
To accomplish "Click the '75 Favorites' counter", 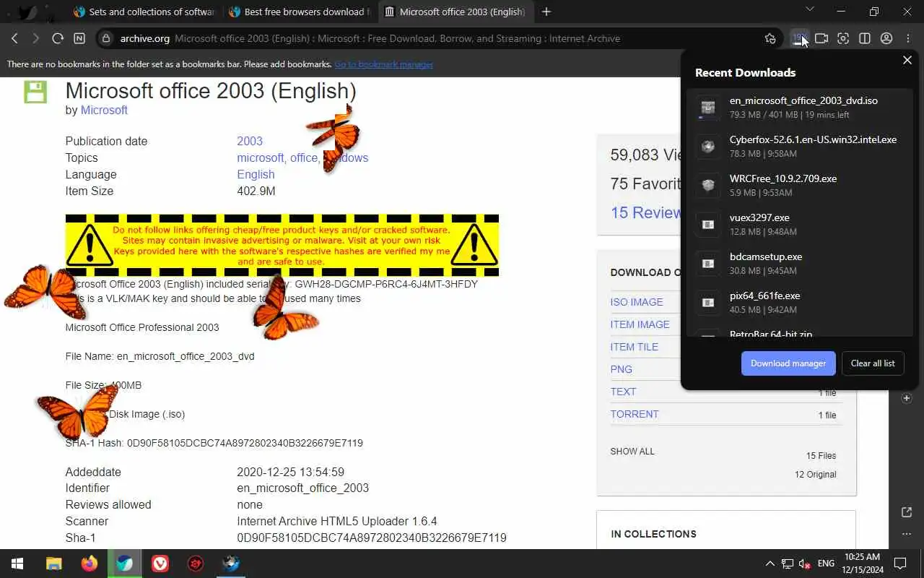I will (x=645, y=184).
